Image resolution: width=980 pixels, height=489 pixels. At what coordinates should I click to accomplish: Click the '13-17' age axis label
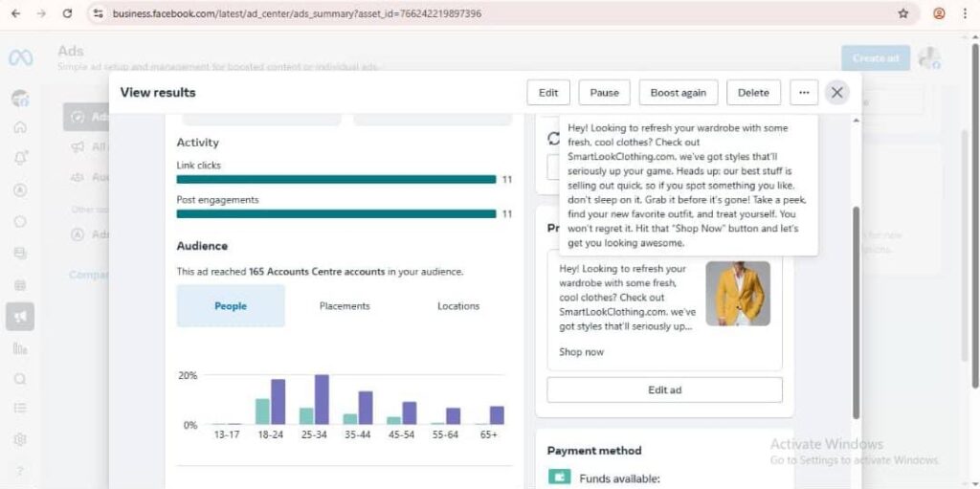point(226,434)
